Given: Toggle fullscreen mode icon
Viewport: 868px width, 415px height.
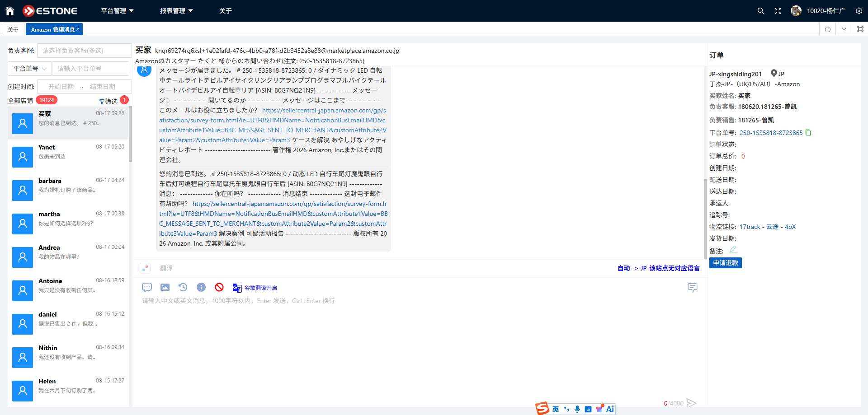Looking at the screenshot, I should point(778,11).
